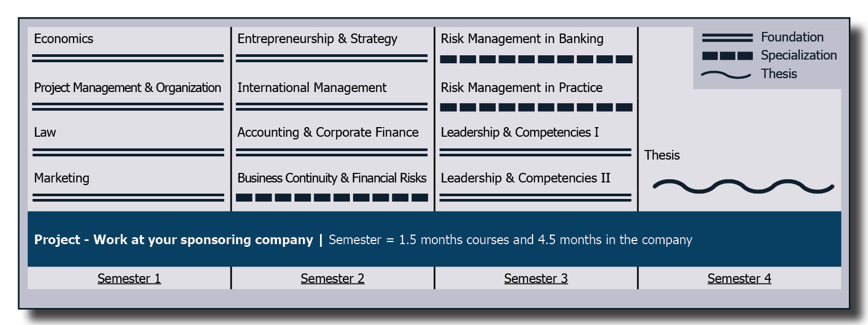Viewport: 868px width, 325px height.
Task: Click Business Continuity & Financial Risks
Action: point(332,178)
